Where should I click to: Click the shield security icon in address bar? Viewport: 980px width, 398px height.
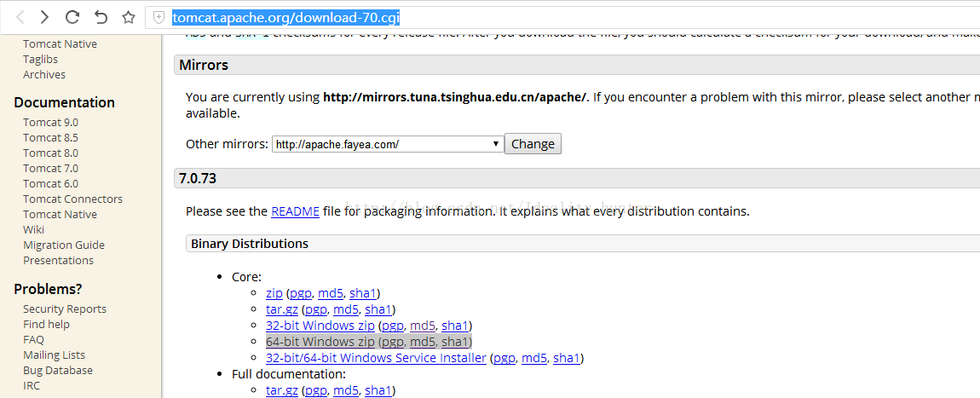tap(159, 18)
